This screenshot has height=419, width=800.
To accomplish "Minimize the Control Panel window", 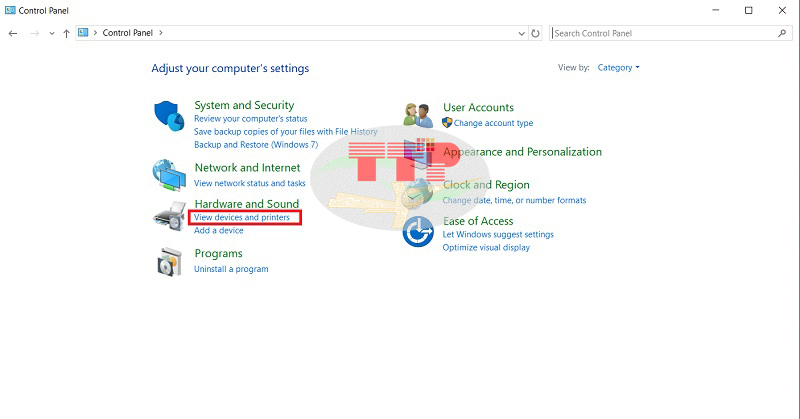I will point(716,10).
